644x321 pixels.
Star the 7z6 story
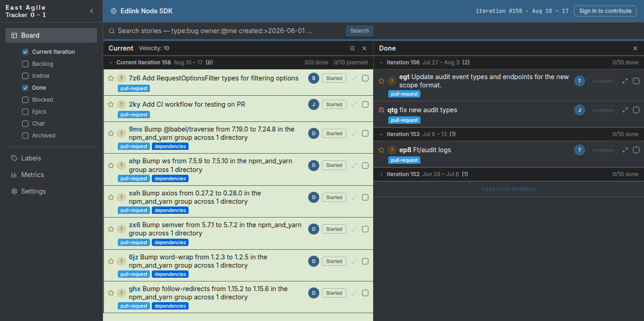click(111, 78)
